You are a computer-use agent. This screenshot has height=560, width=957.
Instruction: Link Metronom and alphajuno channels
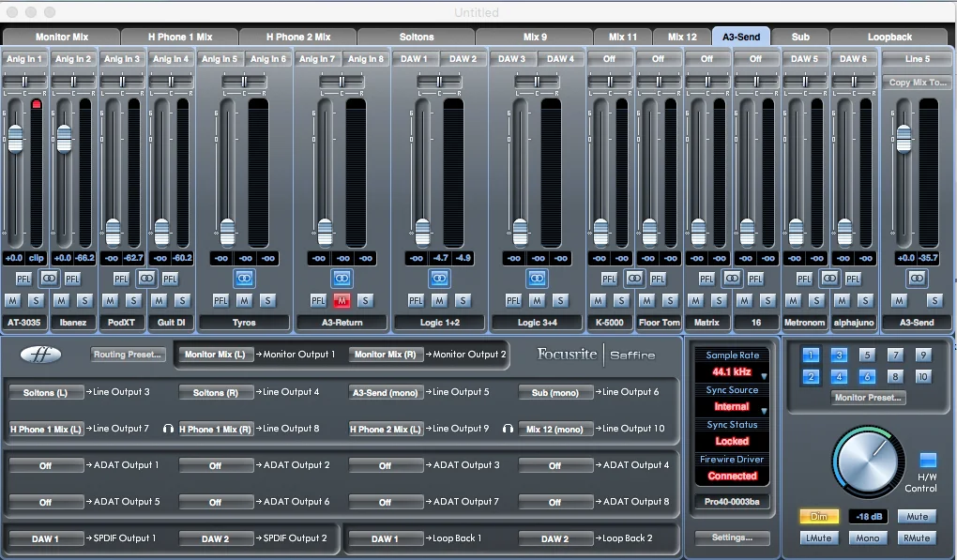(x=829, y=279)
